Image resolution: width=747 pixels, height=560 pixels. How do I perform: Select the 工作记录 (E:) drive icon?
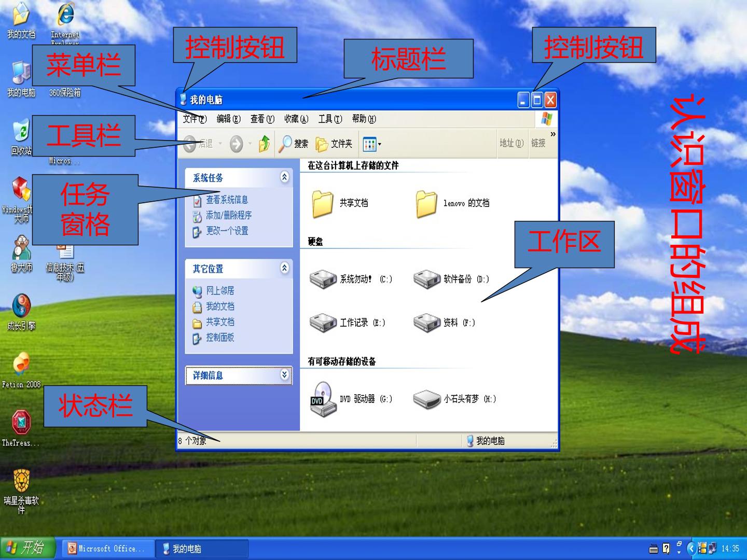(323, 323)
